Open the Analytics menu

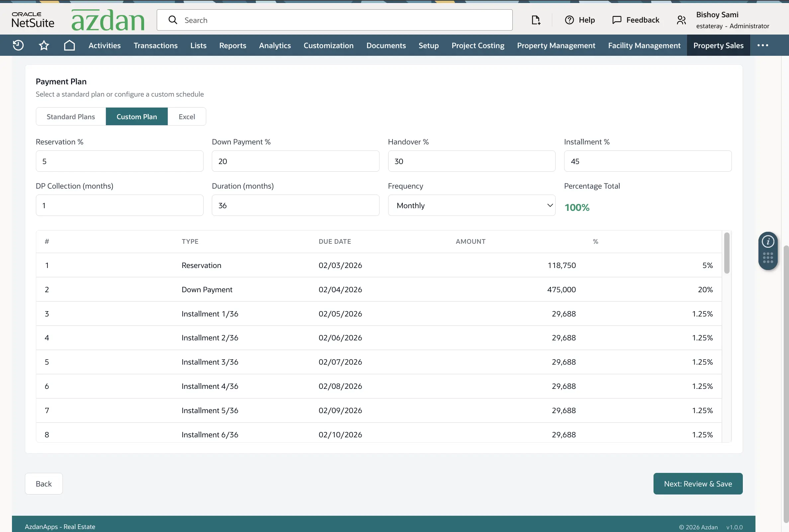[275, 45]
